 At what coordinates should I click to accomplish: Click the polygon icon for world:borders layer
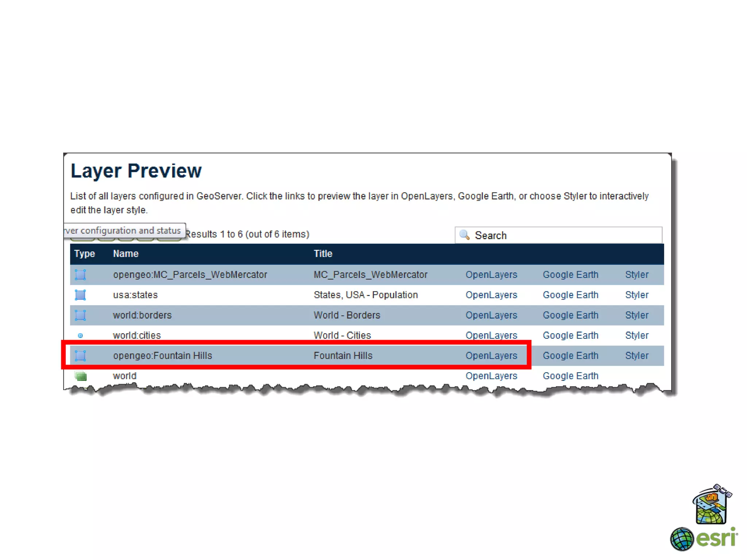[80, 315]
